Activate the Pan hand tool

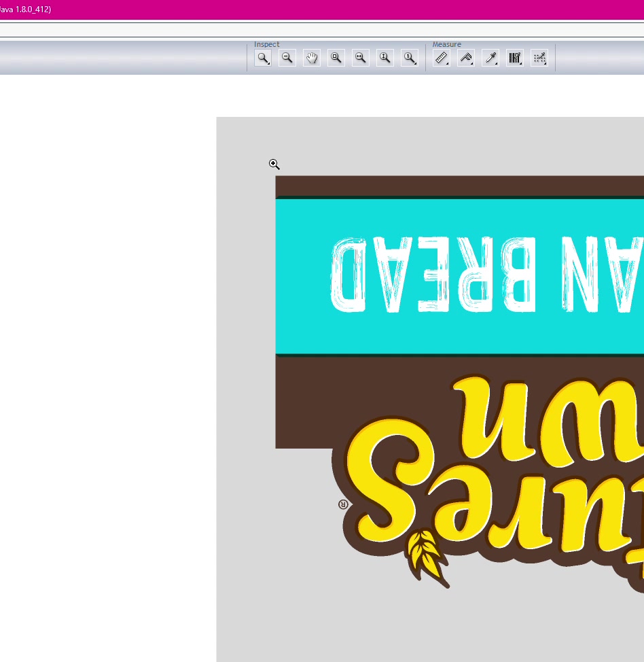click(312, 58)
